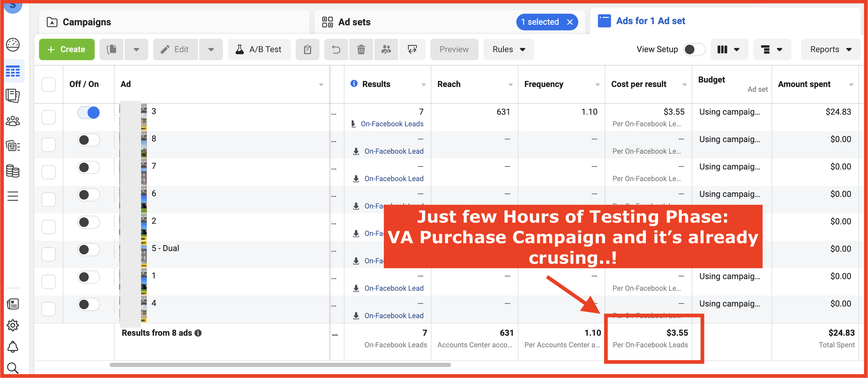Click the undo arrow toolbar icon
This screenshot has width=868, height=378.
pos(336,49)
